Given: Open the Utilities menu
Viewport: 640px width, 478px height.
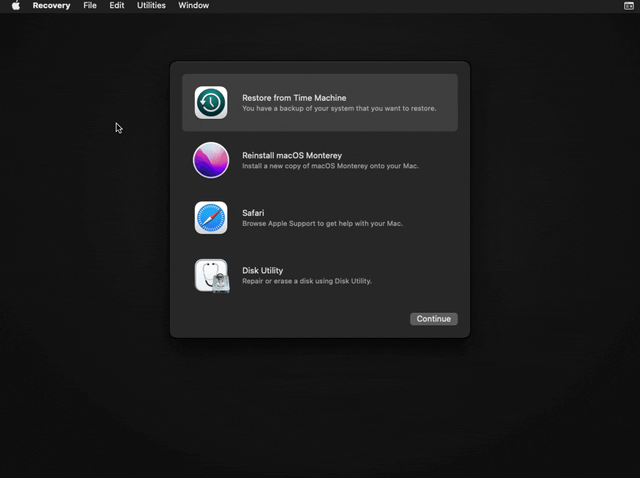Looking at the screenshot, I should click(151, 6).
